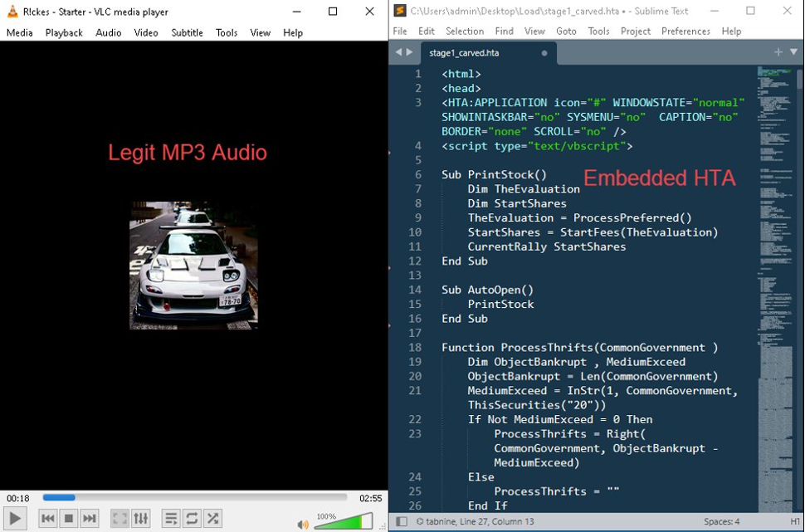Click Line 27, Column 13 status text

[497, 521]
